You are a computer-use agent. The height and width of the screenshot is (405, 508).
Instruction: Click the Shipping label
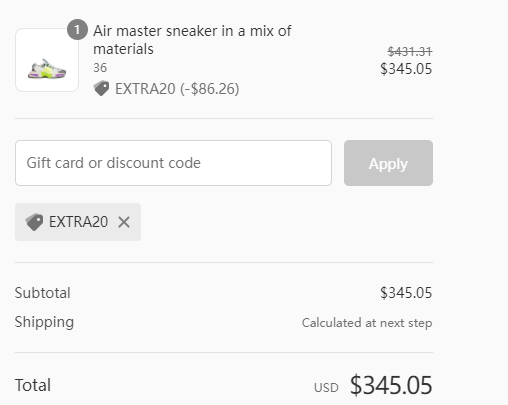(44, 322)
